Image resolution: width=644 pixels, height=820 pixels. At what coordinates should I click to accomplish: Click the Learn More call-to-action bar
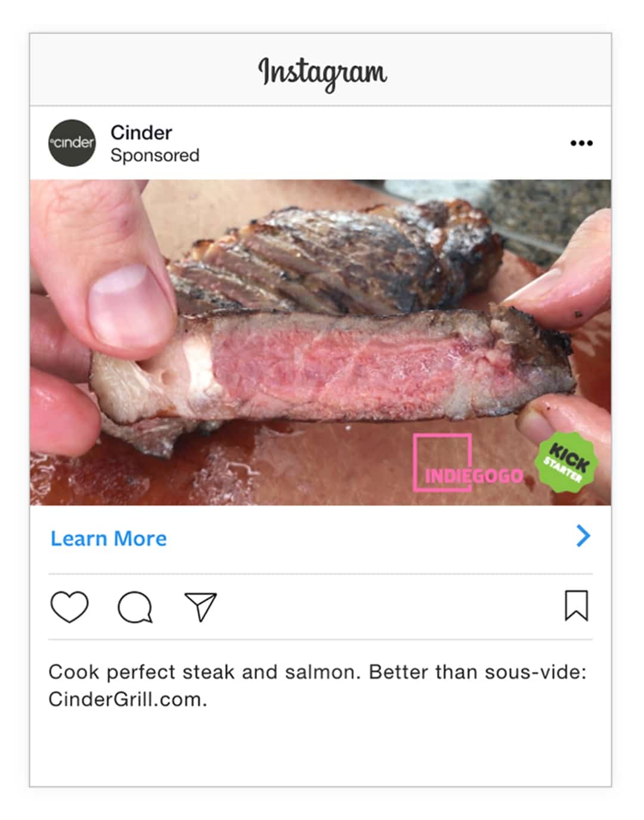(x=320, y=539)
